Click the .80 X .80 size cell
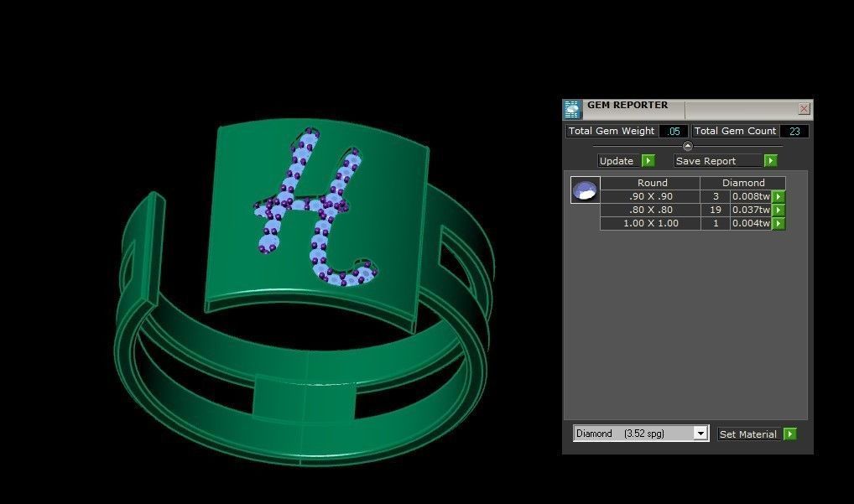 click(x=650, y=210)
